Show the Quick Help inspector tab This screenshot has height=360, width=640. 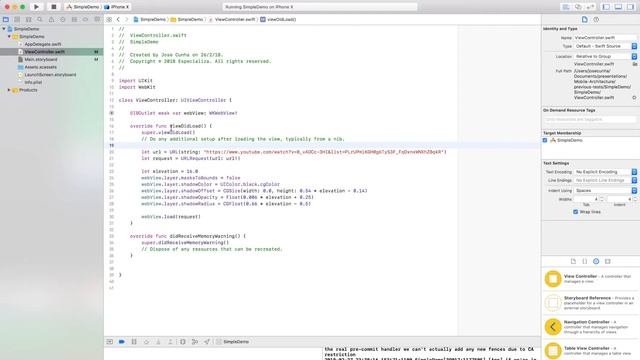click(596, 19)
